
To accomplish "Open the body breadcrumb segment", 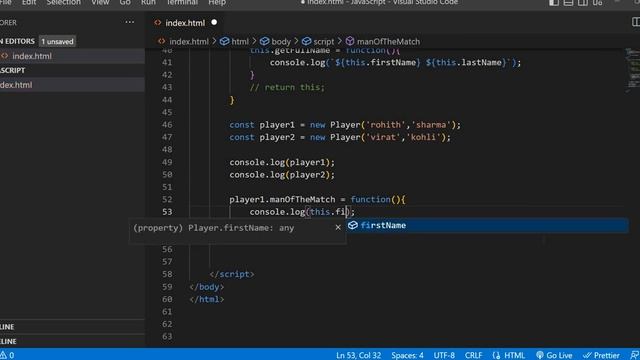I will (x=281, y=41).
